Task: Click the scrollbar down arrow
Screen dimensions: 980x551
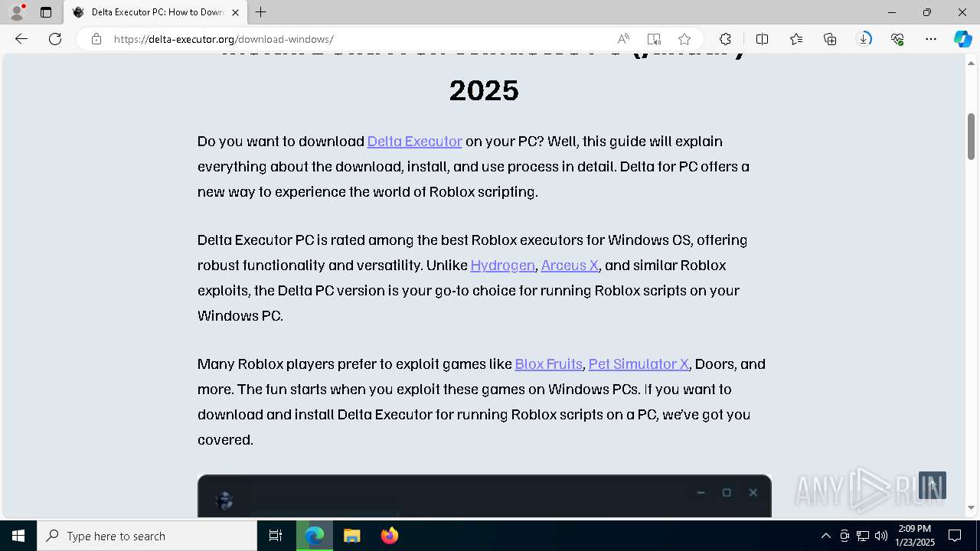Action: (x=971, y=507)
